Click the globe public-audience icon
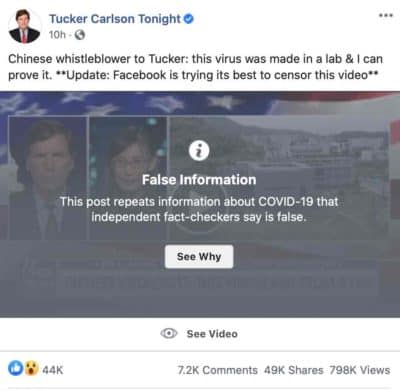Viewport: 400px width, 391px height. tap(80, 35)
